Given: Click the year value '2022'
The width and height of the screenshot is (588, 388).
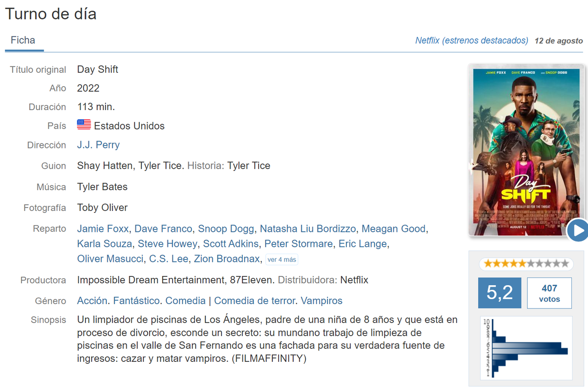Looking at the screenshot, I should 88,88.
